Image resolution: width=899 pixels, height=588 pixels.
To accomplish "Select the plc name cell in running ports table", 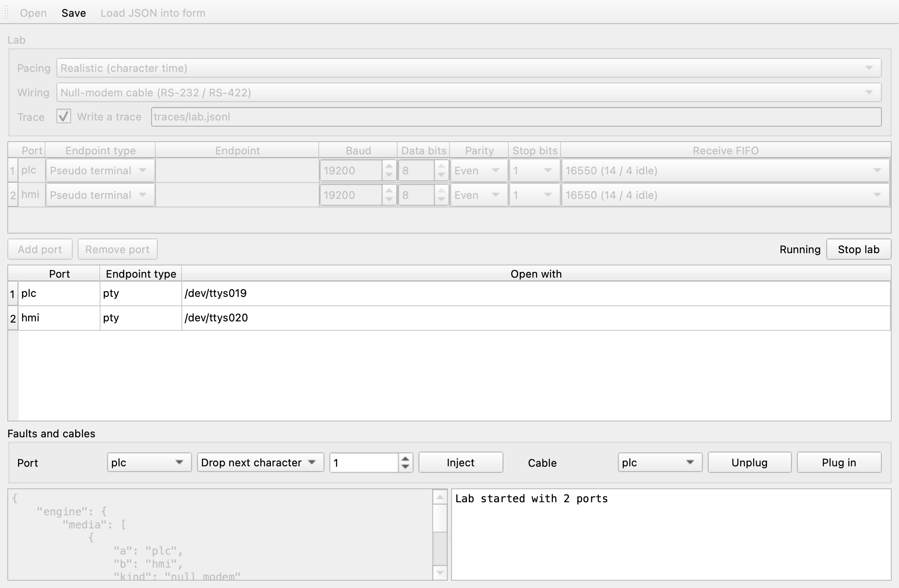I will 59,293.
